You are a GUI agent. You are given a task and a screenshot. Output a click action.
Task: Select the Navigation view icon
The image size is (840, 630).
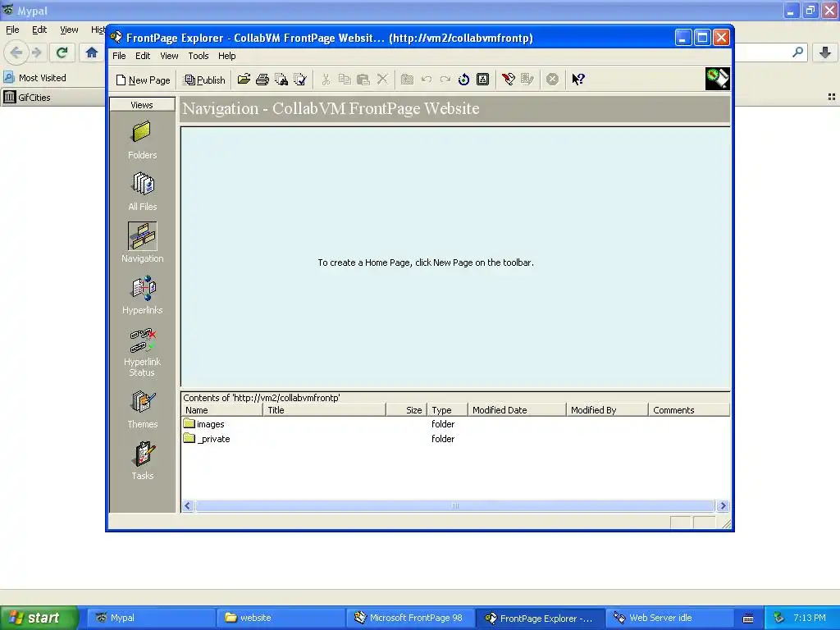point(142,236)
